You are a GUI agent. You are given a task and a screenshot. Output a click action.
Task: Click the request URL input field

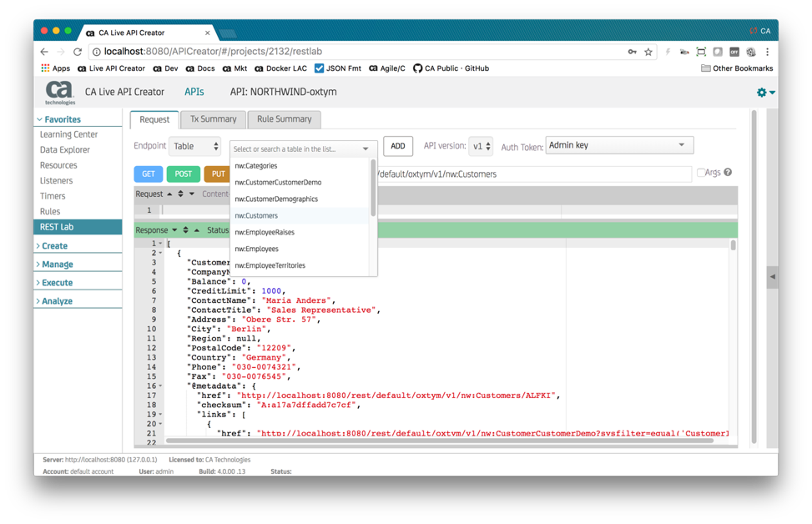tap(534, 174)
